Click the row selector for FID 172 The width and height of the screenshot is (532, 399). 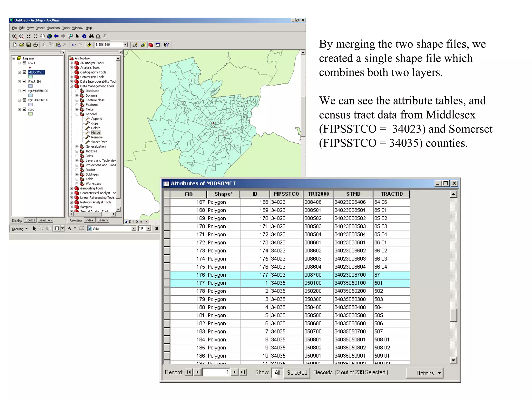tap(167, 243)
